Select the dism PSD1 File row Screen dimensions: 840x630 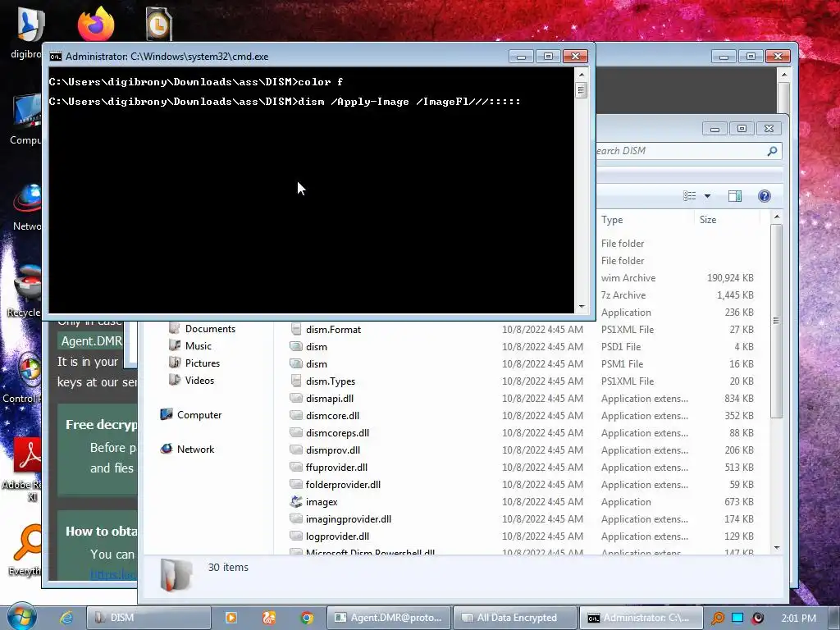tap(523, 347)
